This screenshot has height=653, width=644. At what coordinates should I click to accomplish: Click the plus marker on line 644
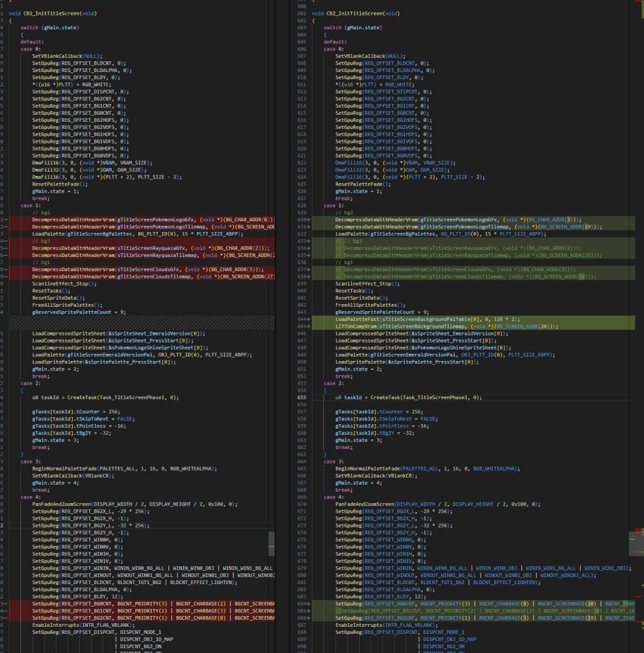pos(308,318)
